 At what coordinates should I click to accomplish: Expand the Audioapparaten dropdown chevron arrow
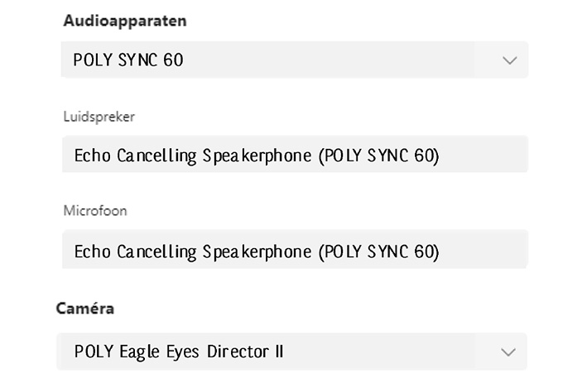click(509, 60)
